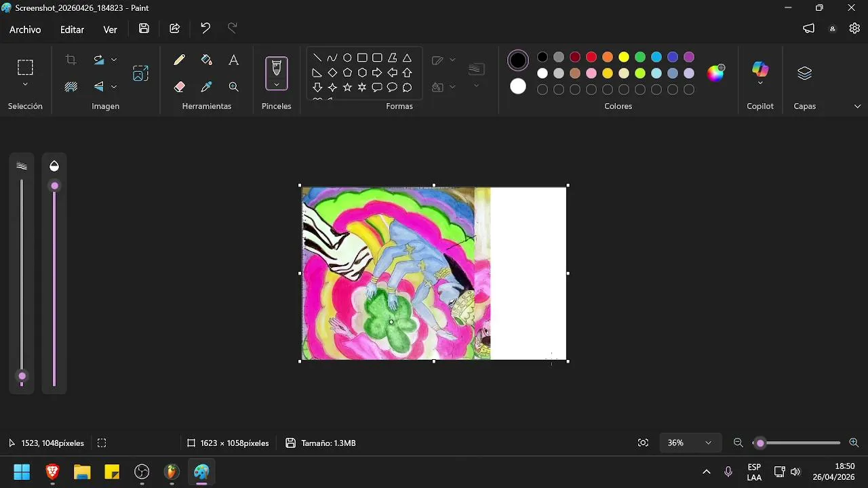The height and width of the screenshot is (488, 868).
Task: Open the Ver menu
Action: (x=110, y=29)
